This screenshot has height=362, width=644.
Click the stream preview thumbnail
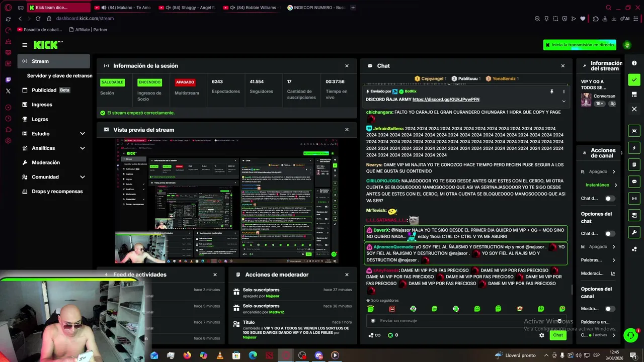click(x=226, y=200)
